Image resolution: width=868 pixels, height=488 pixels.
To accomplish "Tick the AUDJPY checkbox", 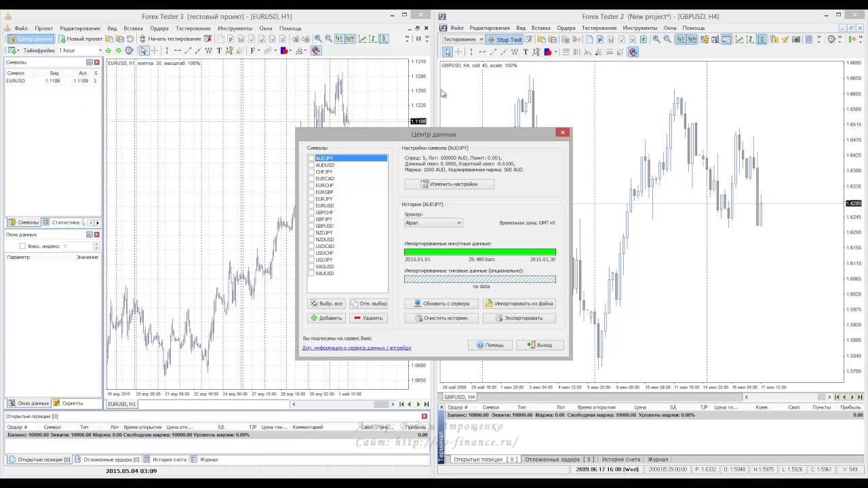I will (311, 158).
